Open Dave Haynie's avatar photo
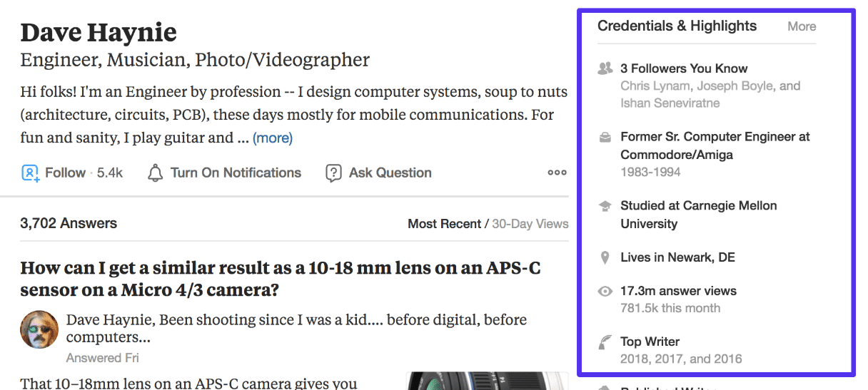Image resolution: width=868 pixels, height=390 pixels. click(39, 329)
